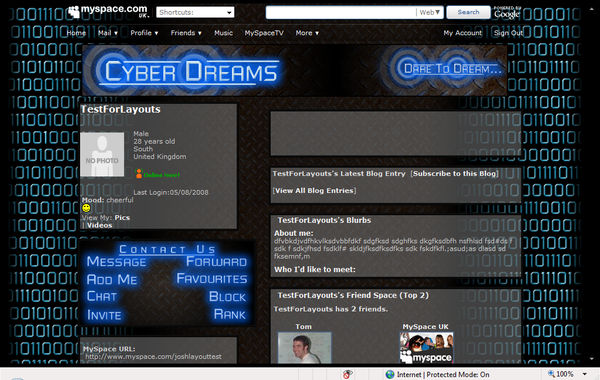Open Tom's friend name link

(303, 326)
